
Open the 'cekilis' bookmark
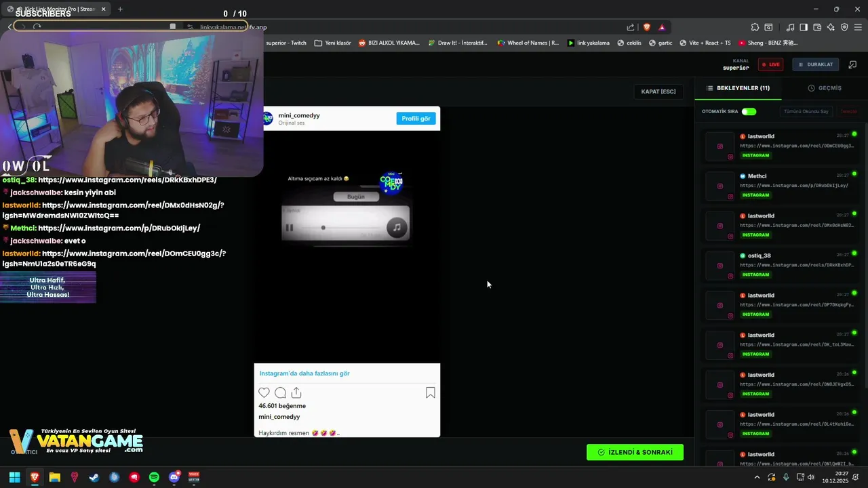[x=629, y=43]
